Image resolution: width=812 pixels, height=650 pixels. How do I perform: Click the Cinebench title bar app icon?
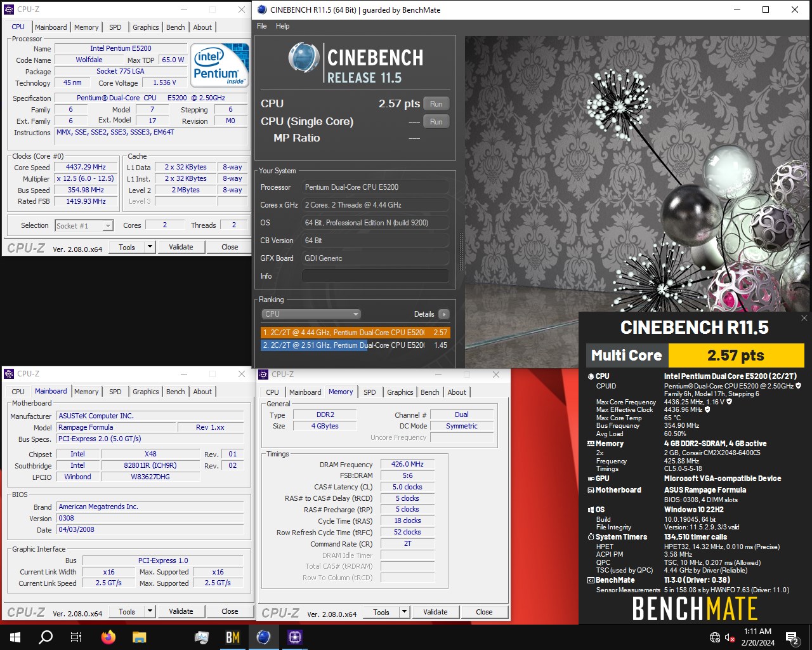(x=261, y=10)
